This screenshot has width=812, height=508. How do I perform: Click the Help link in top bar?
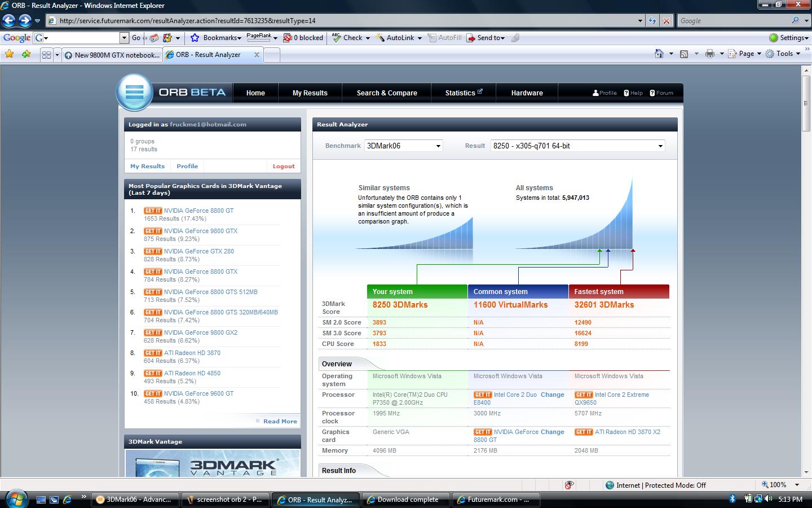[633, 93]
